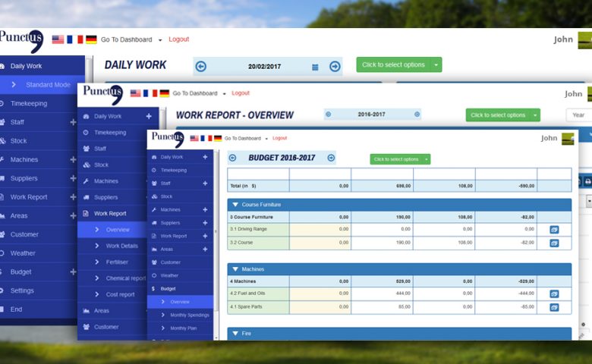This screenshot has width=592, height=364.
Task: Expand the Fire budget section
Action: point(235,333)
